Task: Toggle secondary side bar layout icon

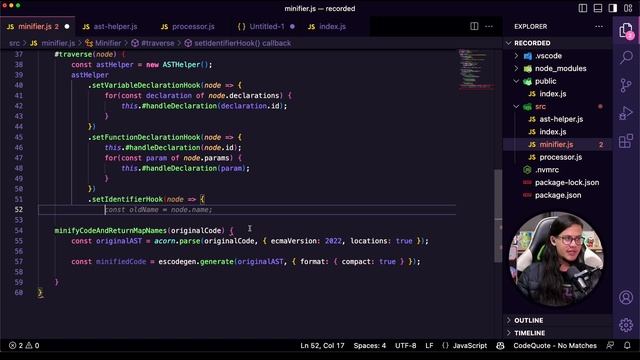Action: pyautogui.click(x=613, y=8)
